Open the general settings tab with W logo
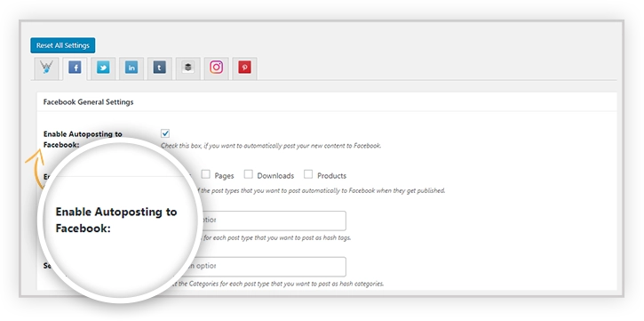This screenshot has height=321, width=644. click(x=47, y=68)
